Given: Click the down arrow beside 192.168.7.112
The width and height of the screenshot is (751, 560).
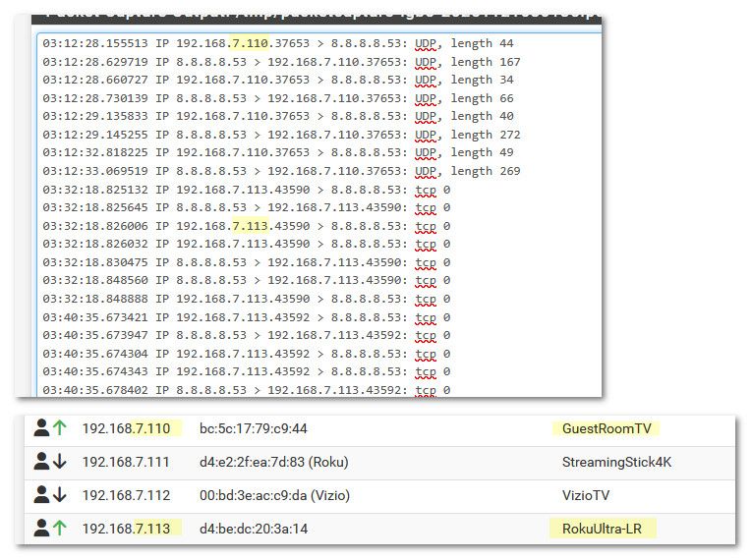Looking at the screenshot, I should click(59, 495).
